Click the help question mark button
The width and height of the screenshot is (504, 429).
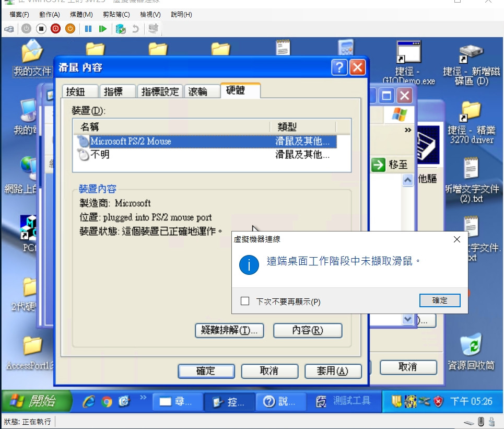pyautogui.click(x=339, y=67)
